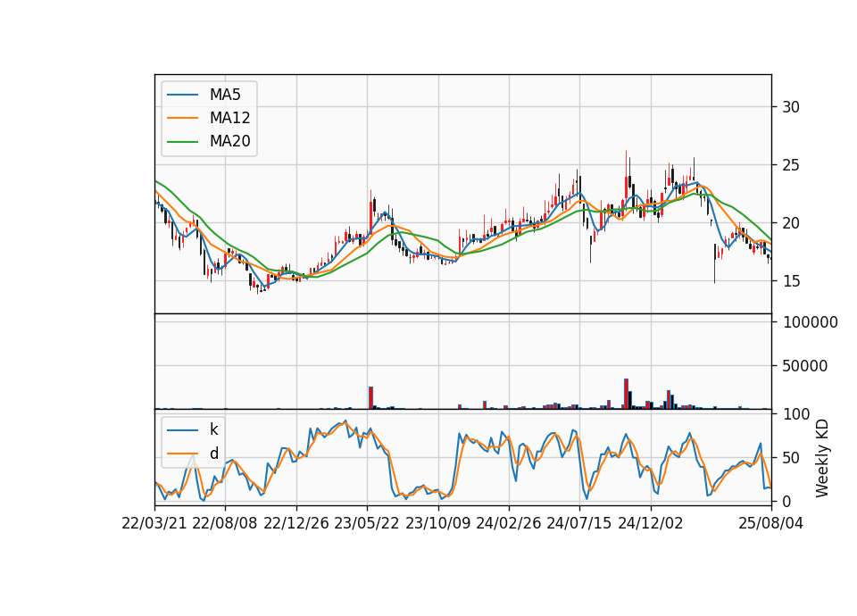This screenshot has width=857, height=616.
Task: Click the price axis value 30
Action: click(x=791, y=107)
